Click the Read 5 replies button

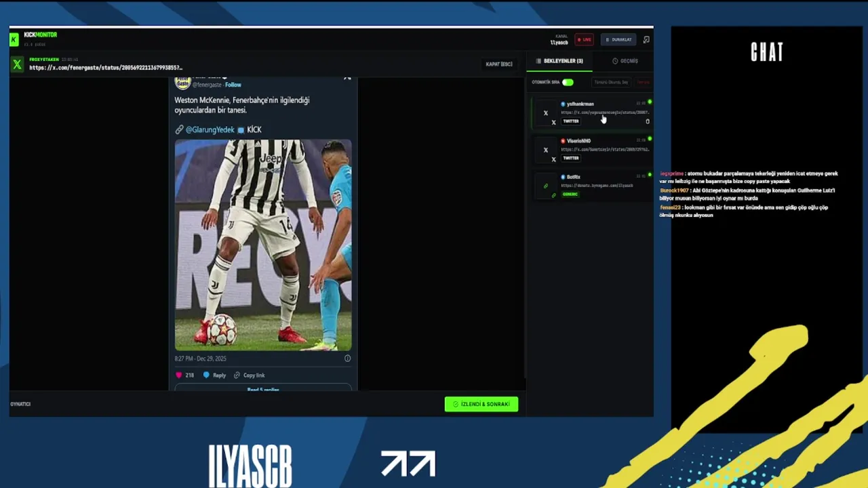(x=263, y=388)
